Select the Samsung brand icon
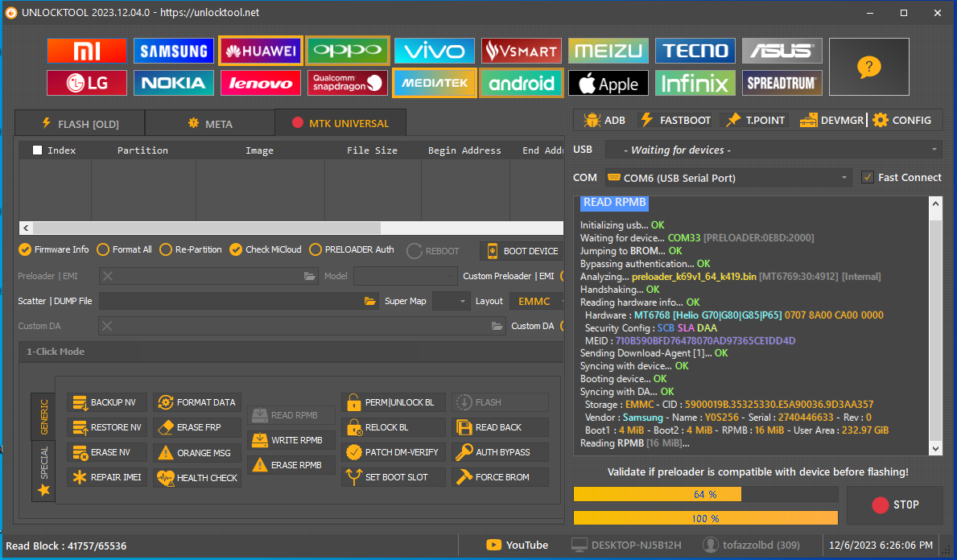957x560 pixels. point(174,51)
